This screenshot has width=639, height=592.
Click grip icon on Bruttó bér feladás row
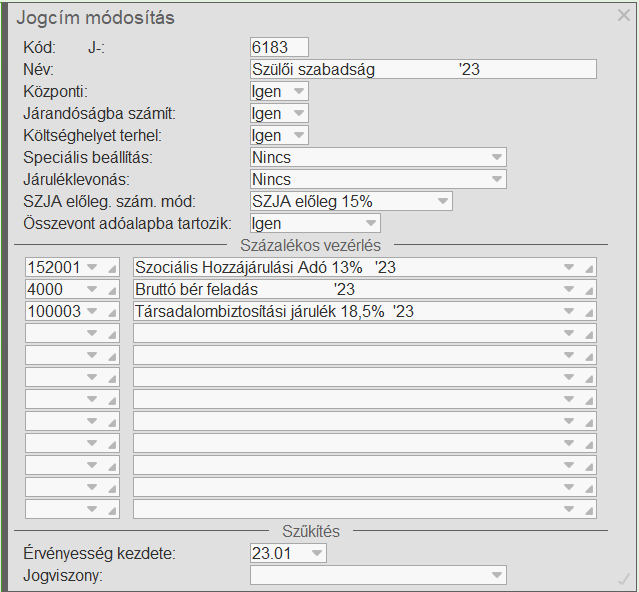click(x=589, y=290)
